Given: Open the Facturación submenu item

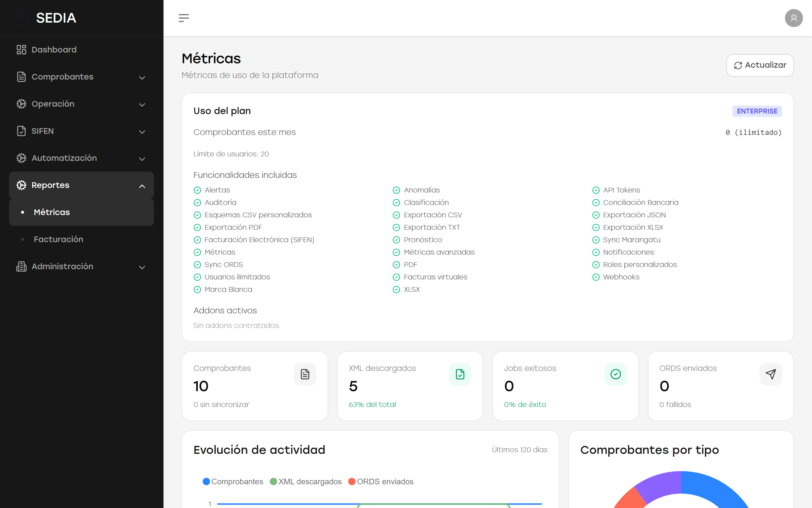Looking at the screenshot, I should 81,239.
